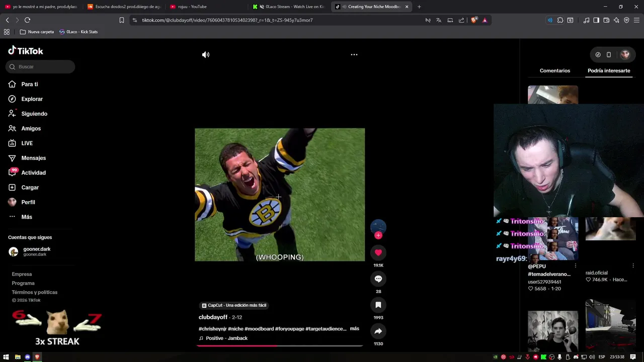Screen dimensions: 644x362
Task: Open the Brave Wallet icon
Action: pos(606,20)
